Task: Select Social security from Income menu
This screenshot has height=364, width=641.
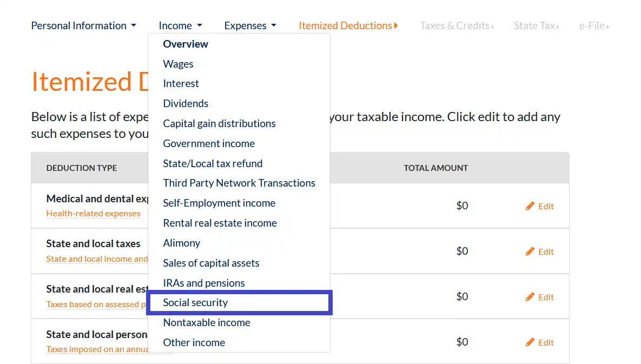Action: 195,302
